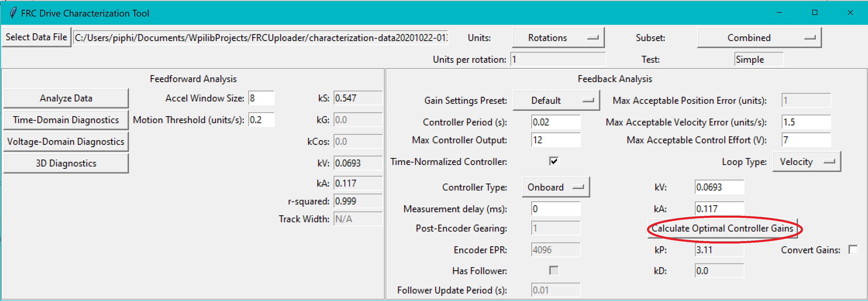Click feedforward kA field 0.117
Screen dimensions: 868x301
pyautogui.click(x=358, y=184)
